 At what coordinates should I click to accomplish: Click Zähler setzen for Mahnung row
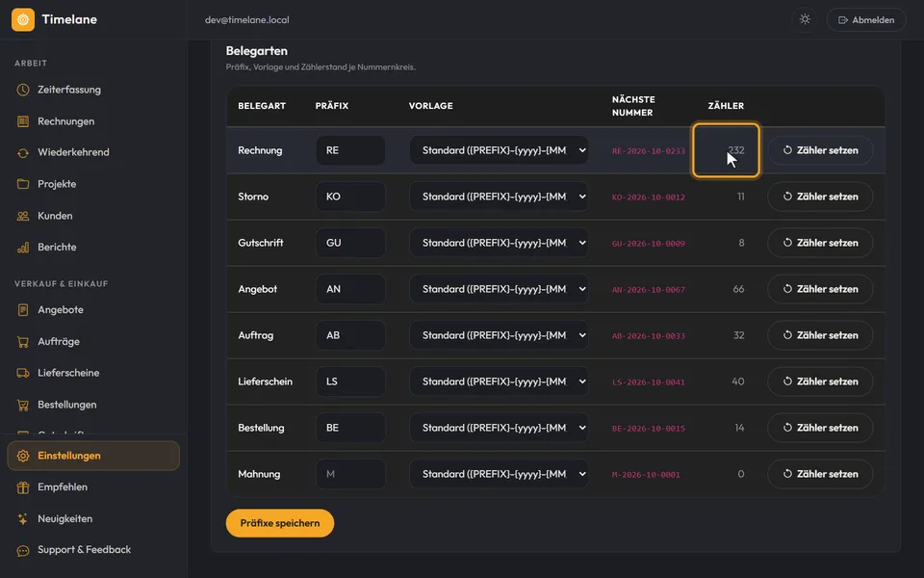point(820,474)
